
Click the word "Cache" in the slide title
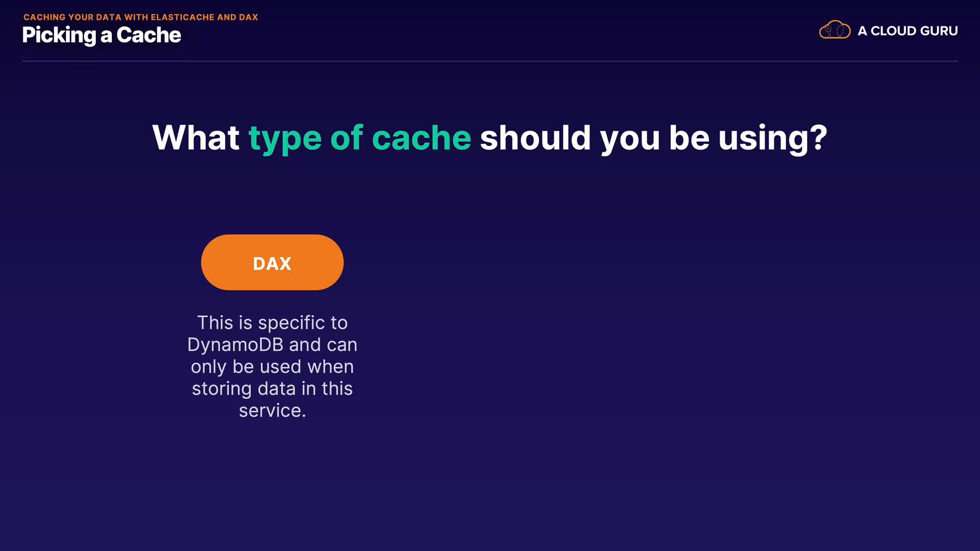coord(149,35)
